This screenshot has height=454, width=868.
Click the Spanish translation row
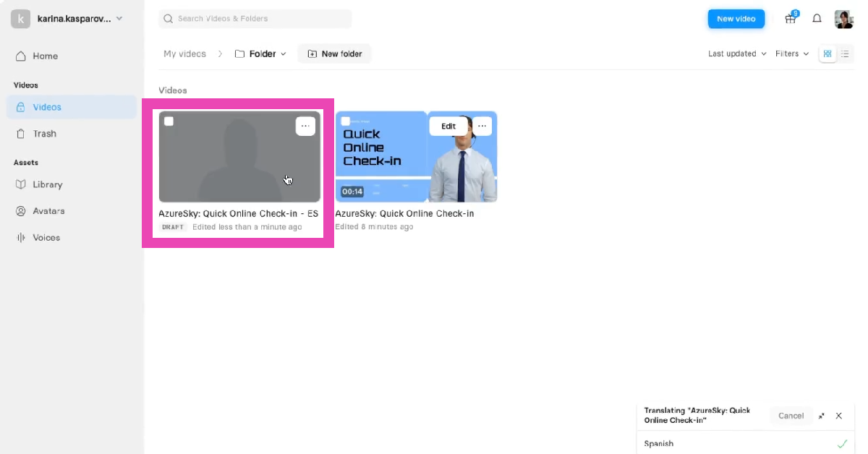click(x=746, y=443)
